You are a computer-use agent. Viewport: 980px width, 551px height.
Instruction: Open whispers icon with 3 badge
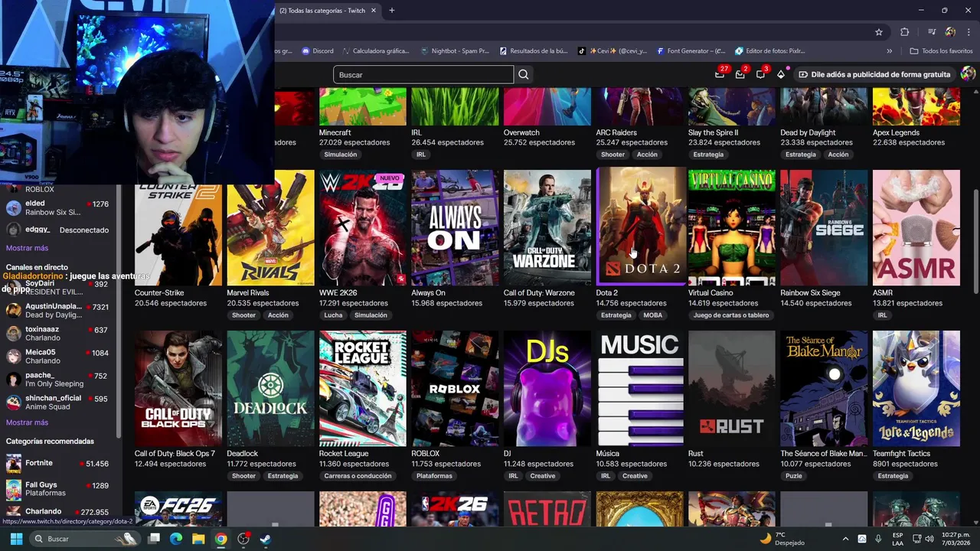[x=760, y=74]
